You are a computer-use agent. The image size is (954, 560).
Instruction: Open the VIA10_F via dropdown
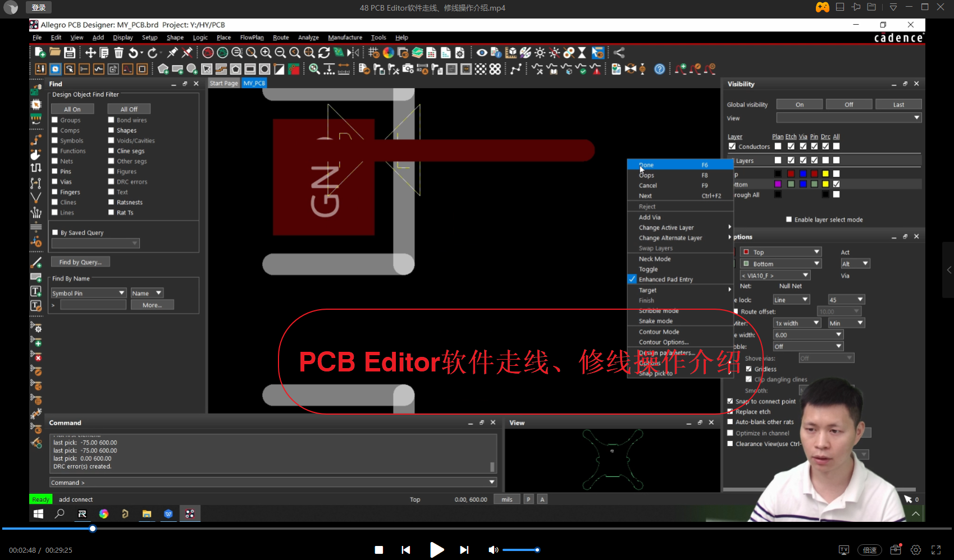pyautogui.click(x=775, y=276)
